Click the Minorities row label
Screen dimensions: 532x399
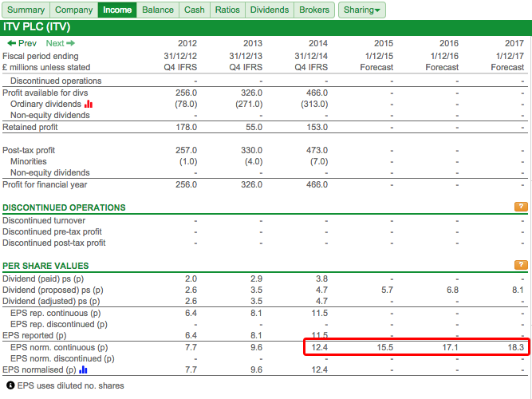29,162
